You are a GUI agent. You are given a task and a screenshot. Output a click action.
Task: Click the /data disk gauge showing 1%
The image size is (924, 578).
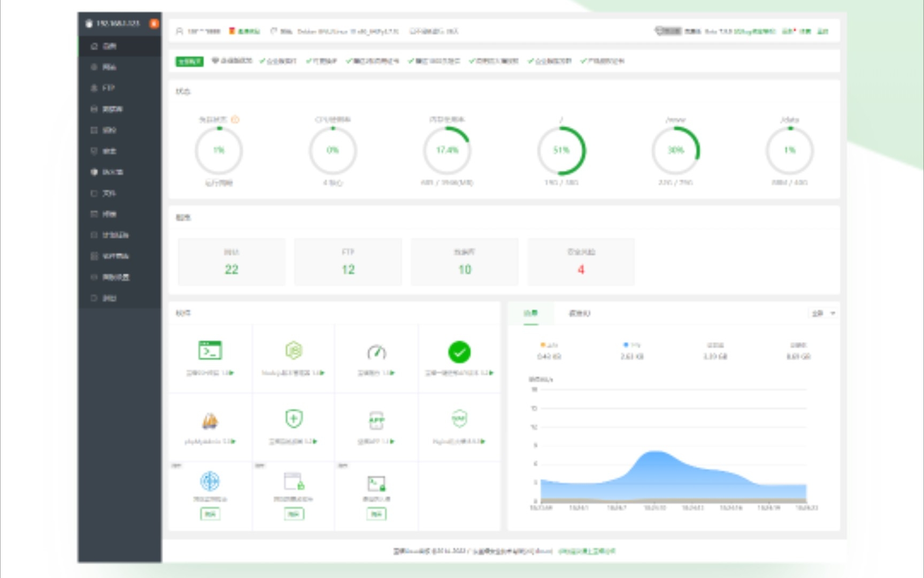[x=790, y=150]
